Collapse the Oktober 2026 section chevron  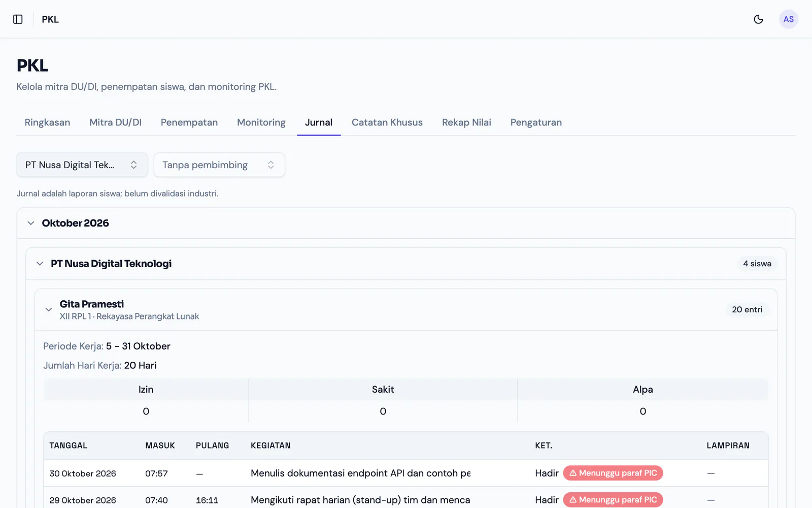pos(31,223)
